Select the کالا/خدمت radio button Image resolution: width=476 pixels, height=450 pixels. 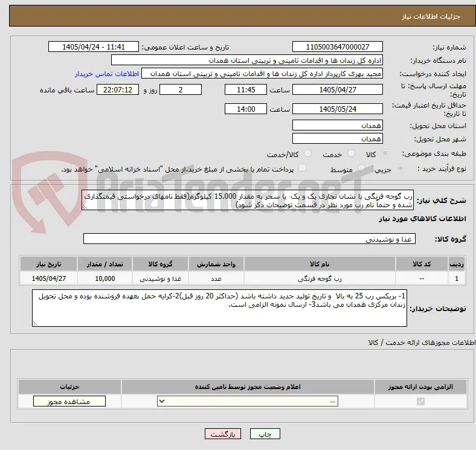[308, 153]
